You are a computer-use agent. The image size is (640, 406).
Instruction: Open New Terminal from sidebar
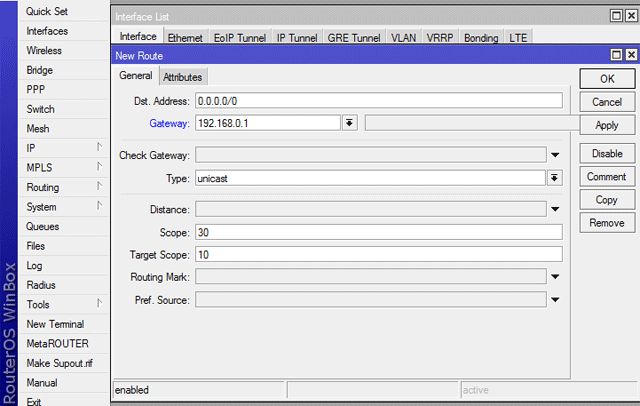coord(55,324)
